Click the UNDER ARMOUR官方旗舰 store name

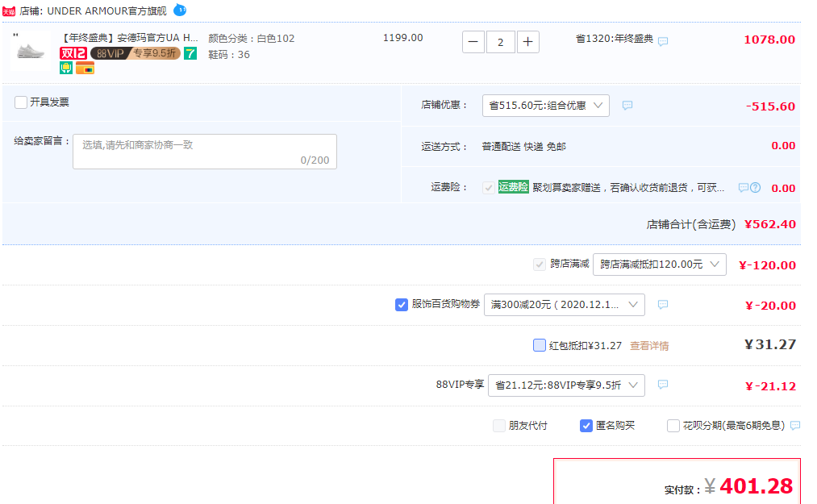click(x=106, y=11)
